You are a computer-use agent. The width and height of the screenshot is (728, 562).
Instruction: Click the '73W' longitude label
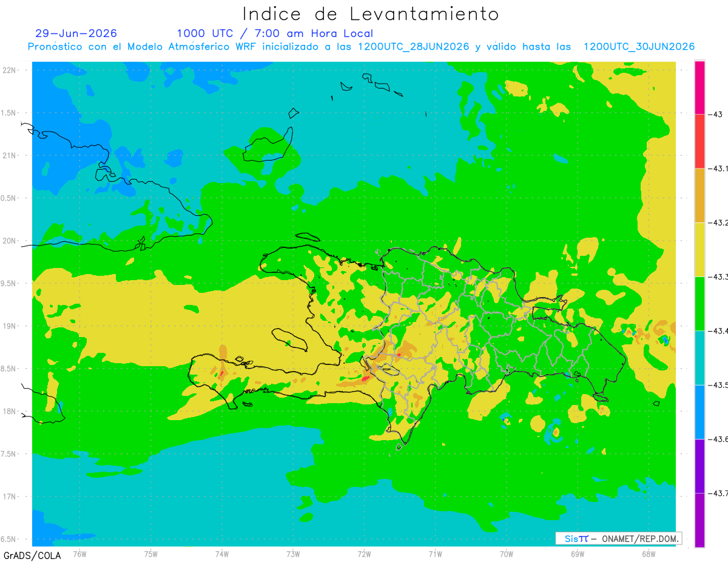coord(293,554)
